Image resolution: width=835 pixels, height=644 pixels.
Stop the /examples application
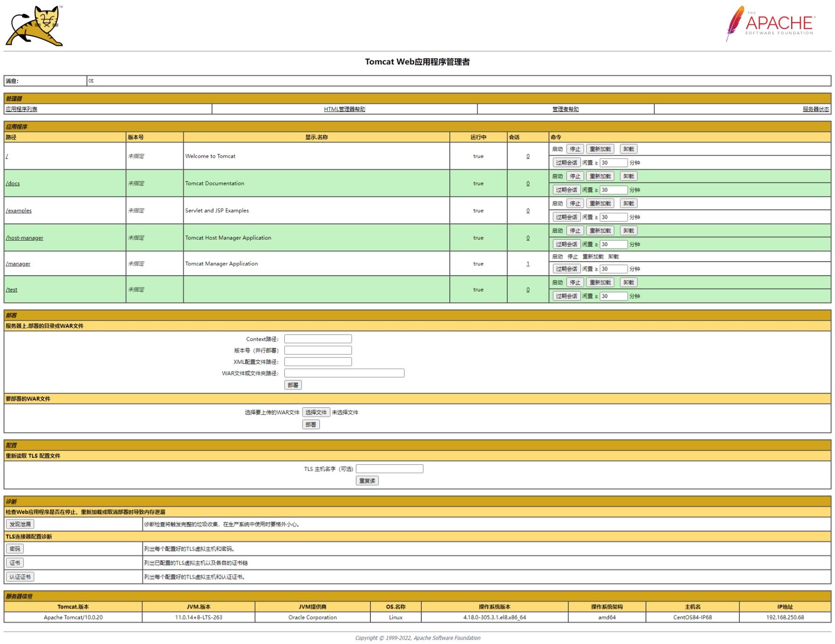tap(575, 203)
